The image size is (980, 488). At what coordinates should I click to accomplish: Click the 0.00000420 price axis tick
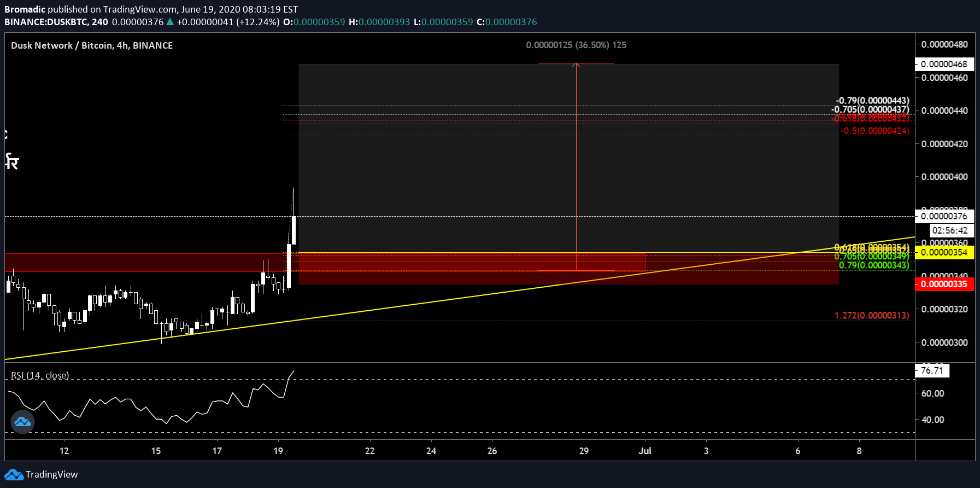(x=944, y=144)
